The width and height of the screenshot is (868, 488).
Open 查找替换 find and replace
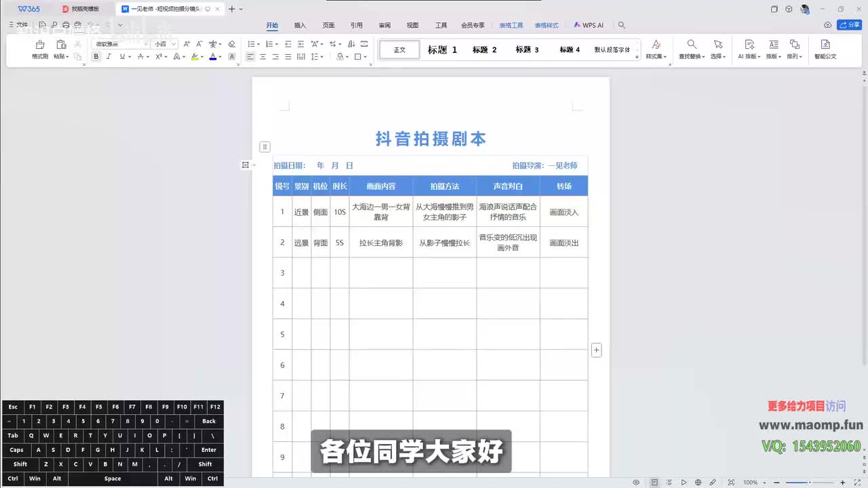(692, 49)
